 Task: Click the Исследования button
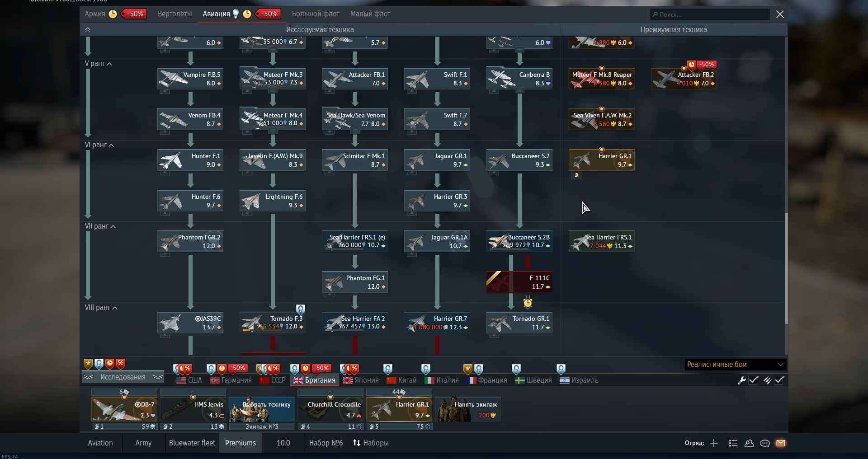[123, 377]
